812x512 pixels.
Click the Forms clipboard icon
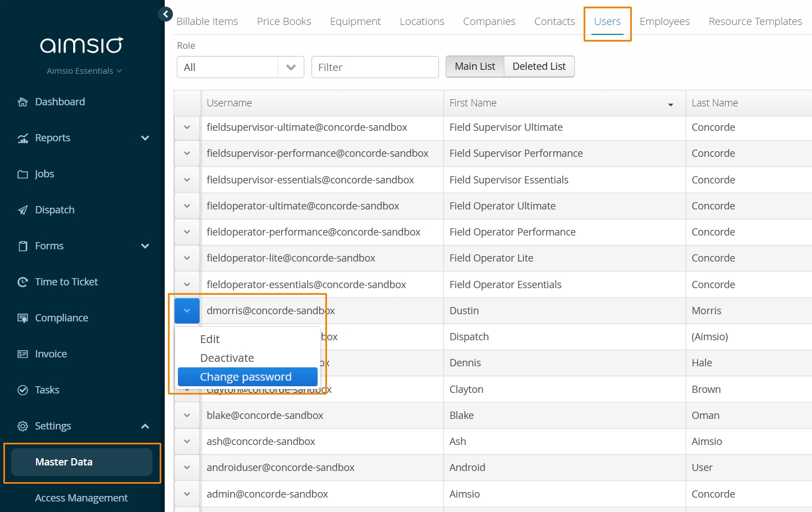tap(23, 246)
